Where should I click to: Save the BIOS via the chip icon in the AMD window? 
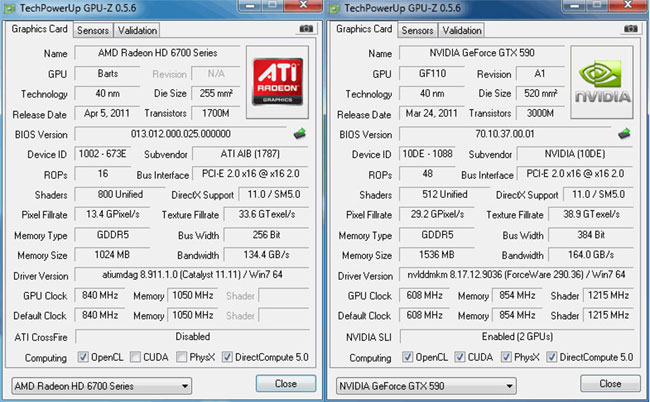[x=300, y=133]
